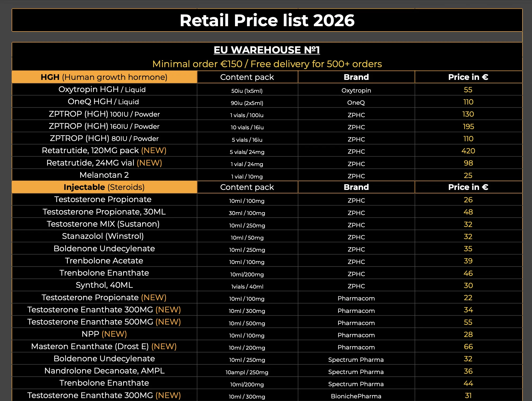Click price '25' for Melanotan 2
The width and height of the screenshot is (532, 401).
click(468, 175)
